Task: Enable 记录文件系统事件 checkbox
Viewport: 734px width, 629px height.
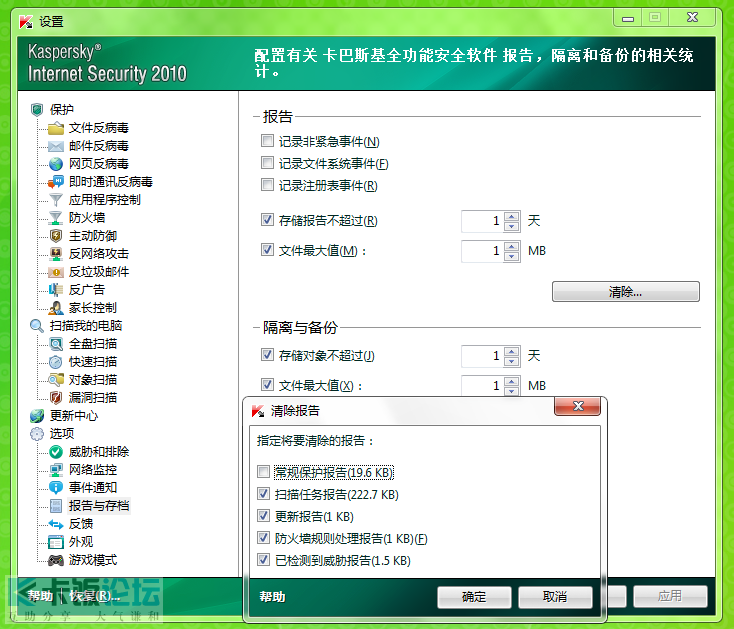Action: pyautogui.click(x=267, y=162)
